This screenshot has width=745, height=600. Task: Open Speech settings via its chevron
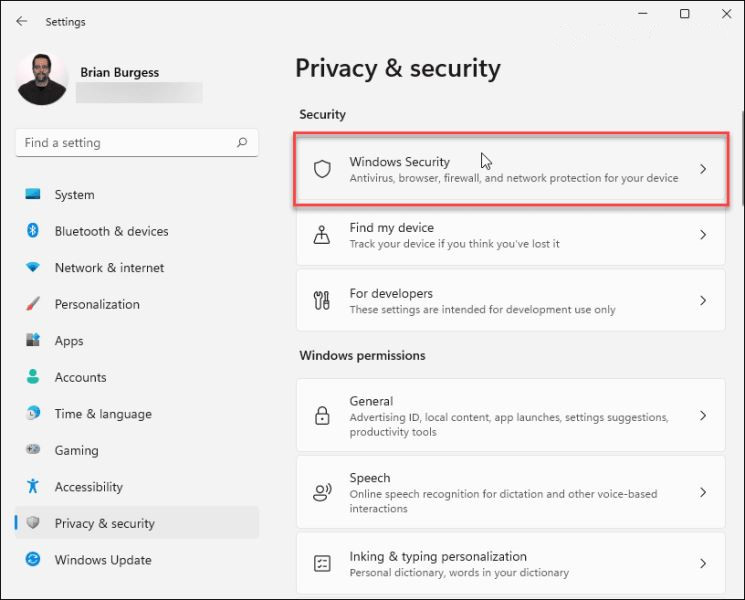click(703, 493)
